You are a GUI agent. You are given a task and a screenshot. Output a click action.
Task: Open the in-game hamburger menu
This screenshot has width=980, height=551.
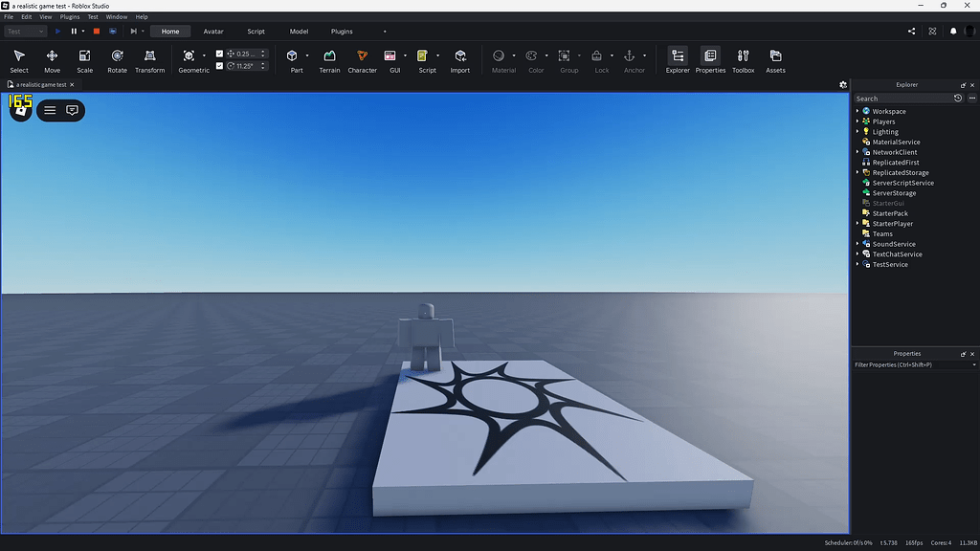tap(50, 111)
